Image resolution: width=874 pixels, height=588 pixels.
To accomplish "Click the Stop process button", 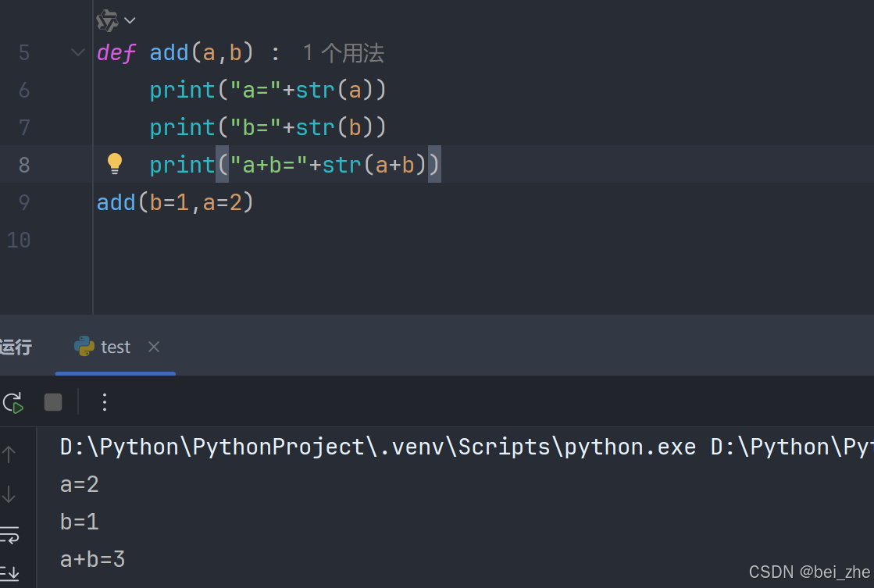I will tap(52, 401).
